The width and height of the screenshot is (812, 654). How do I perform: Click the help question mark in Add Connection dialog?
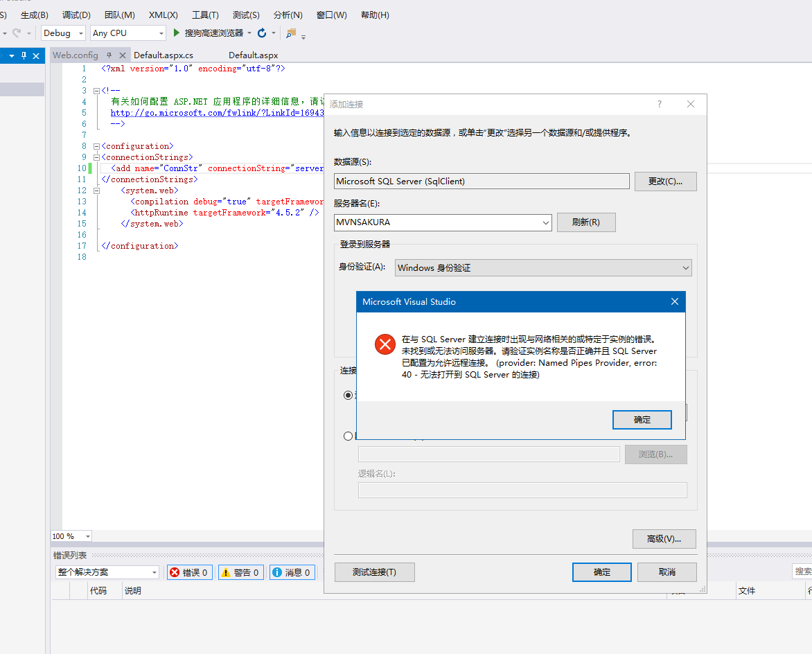660,104
